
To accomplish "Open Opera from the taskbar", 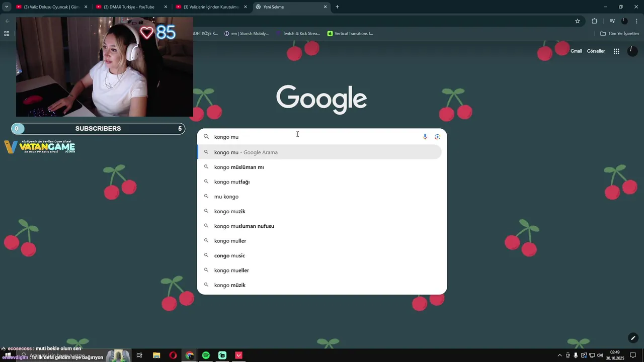I will (173, 355).
